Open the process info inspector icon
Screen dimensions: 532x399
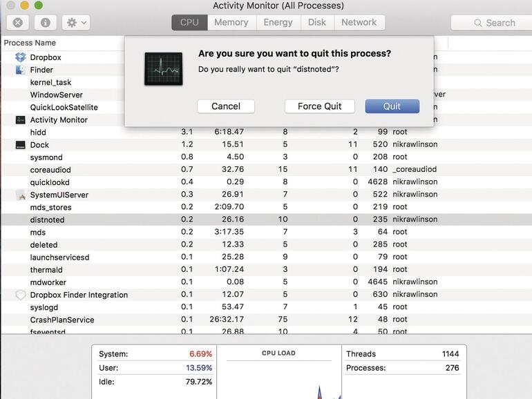coord(46,23)
